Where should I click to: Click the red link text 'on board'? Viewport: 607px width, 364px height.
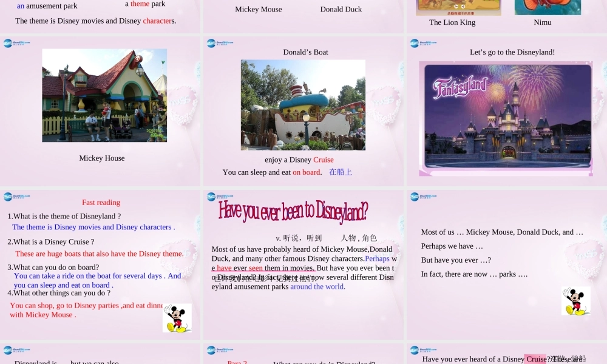(307, 172)
